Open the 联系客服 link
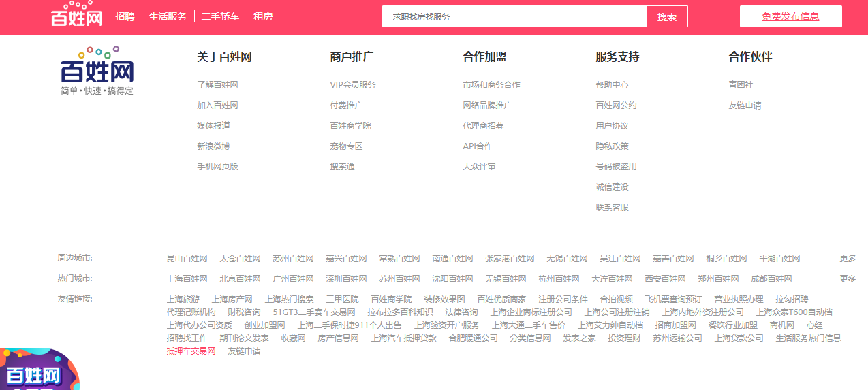 click(612, 208)
